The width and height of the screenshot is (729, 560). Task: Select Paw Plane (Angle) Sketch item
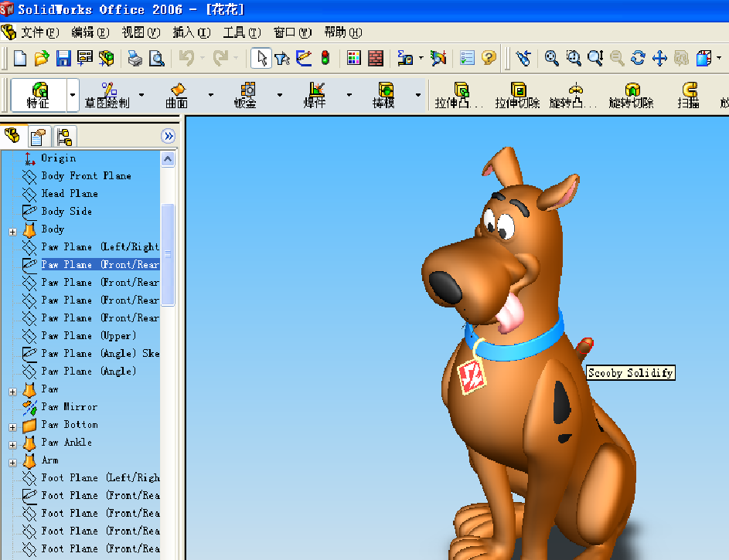[100, 353]
